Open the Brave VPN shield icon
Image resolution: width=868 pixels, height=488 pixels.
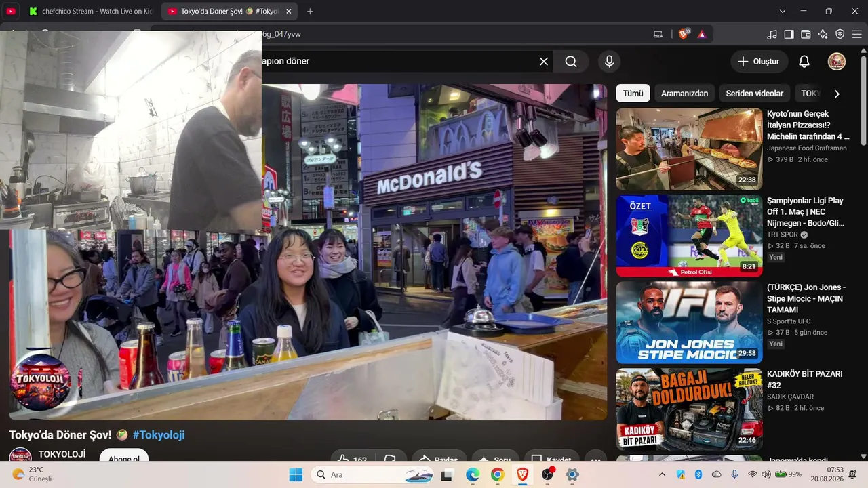840,34
